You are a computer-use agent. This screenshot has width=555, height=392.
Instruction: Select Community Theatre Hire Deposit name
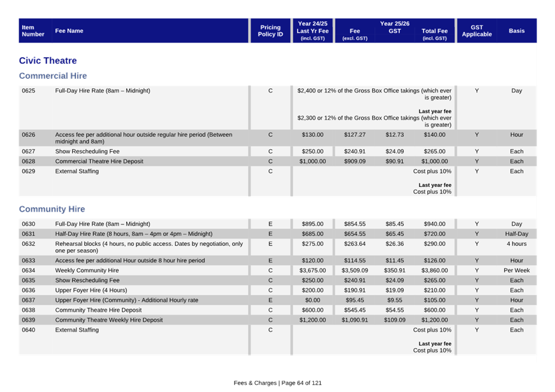pos(98,310)
